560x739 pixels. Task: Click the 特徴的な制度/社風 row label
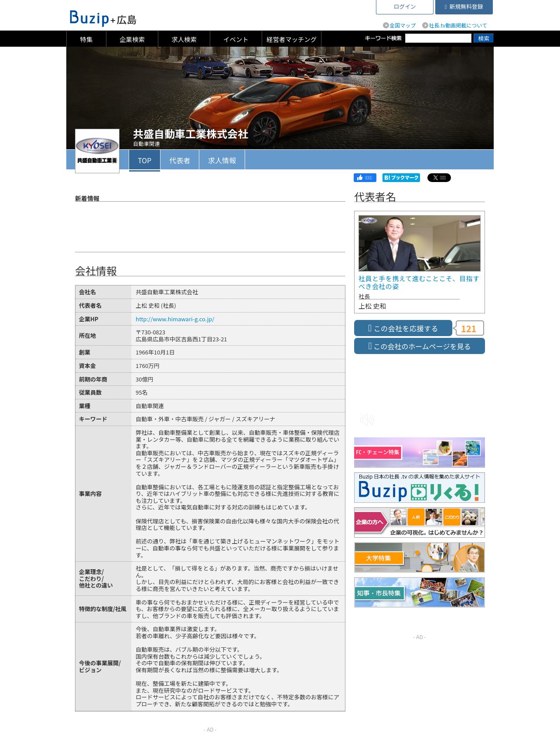pos(103,609)
